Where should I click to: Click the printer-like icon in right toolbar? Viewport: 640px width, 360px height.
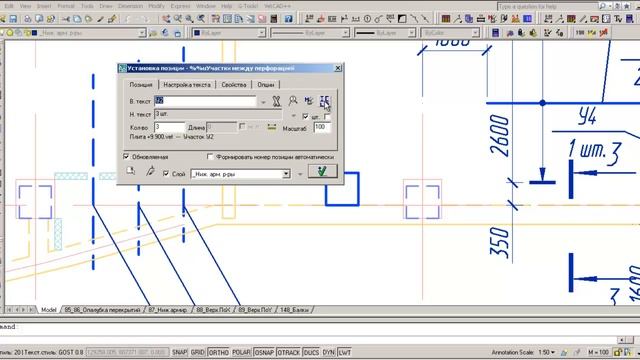coord(481,19)
